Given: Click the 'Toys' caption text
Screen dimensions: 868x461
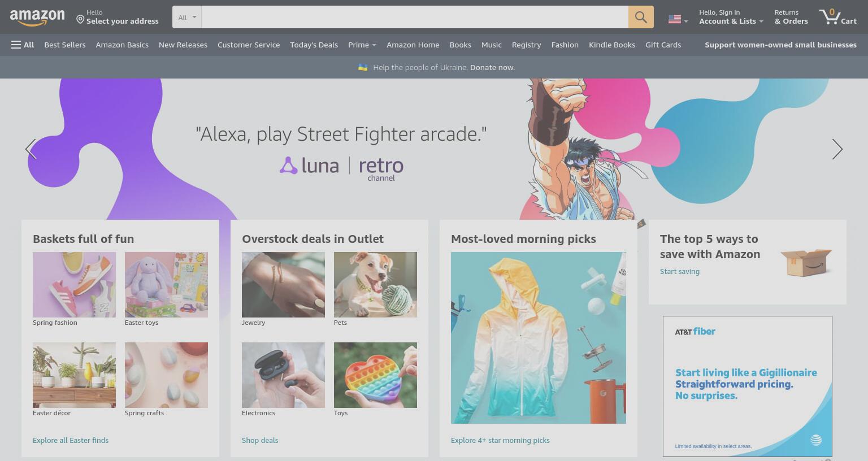Looking at the screenshot, I should 341,413.
